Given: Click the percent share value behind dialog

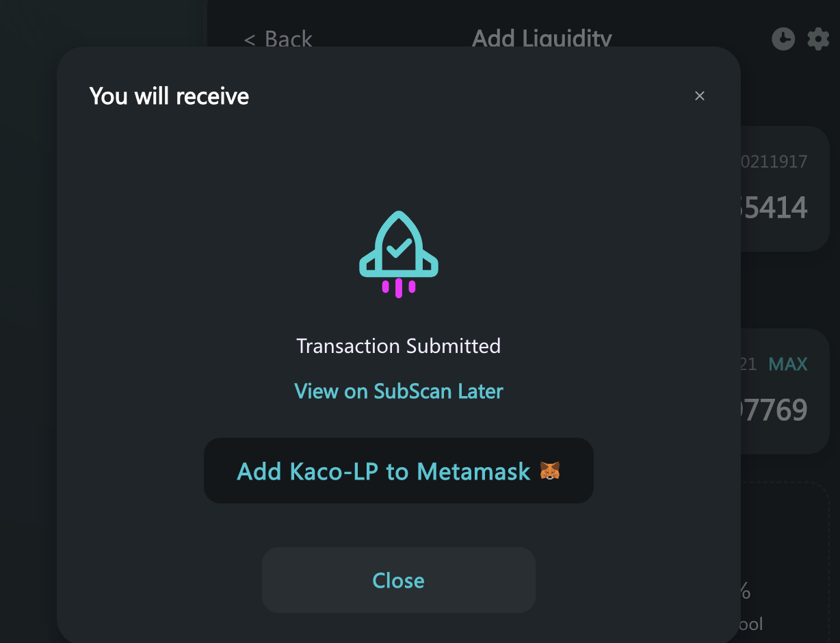Looking at the screenshot, I should (746, 591).
